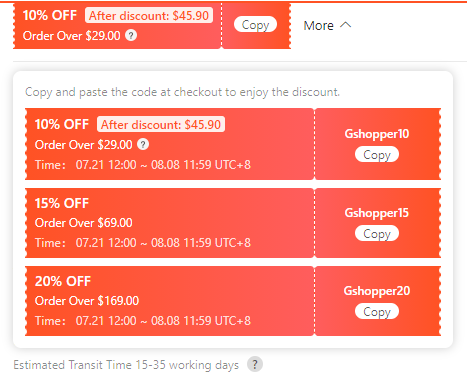
Task: Click the 15% OFF coupon title
Action: [x=62, y=203]
